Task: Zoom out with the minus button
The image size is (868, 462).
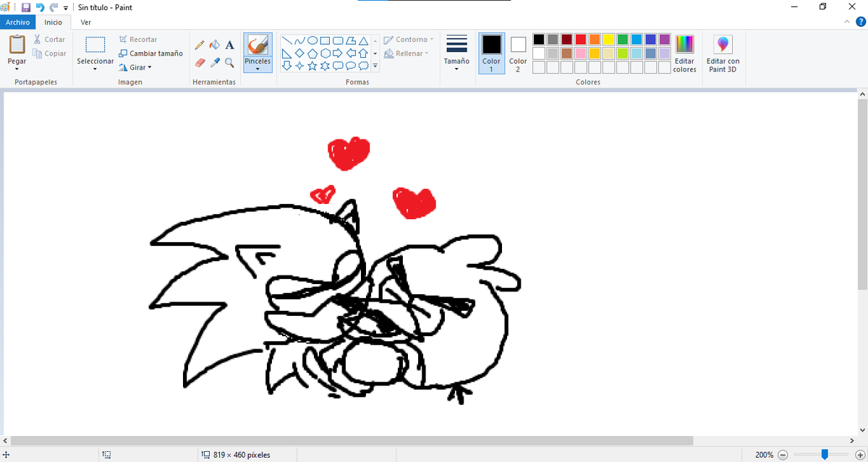Action: point(783,455)
